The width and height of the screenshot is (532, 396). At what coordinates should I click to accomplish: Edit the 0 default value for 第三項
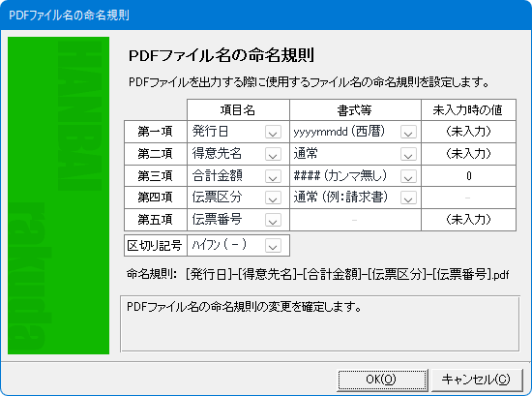pos(468,176)
